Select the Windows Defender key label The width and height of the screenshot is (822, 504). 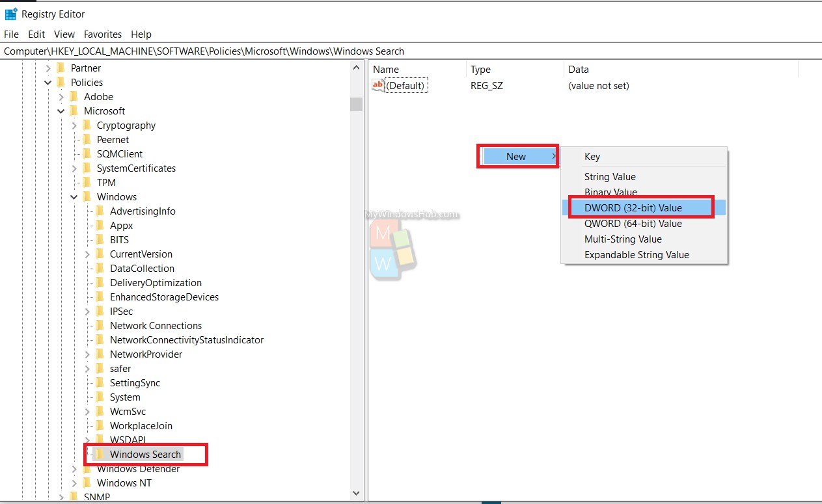click(138, 469)
